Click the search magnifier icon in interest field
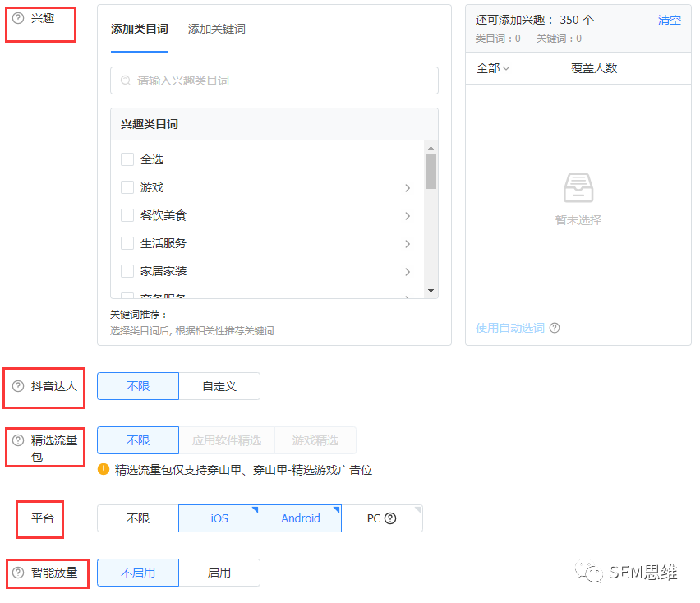This screenshot has height=603, width=700. 126,81
